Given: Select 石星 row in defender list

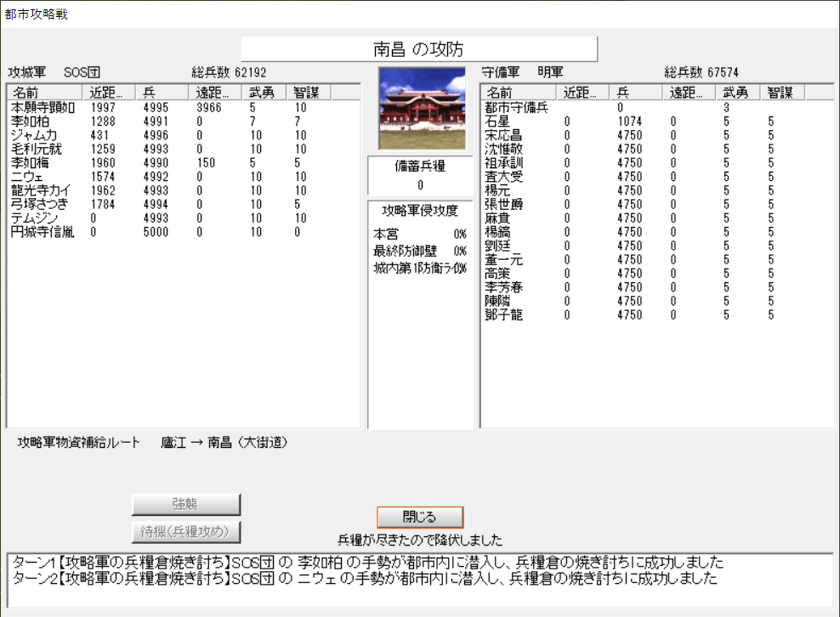Looking at the screenshot, I should [497, 122].
